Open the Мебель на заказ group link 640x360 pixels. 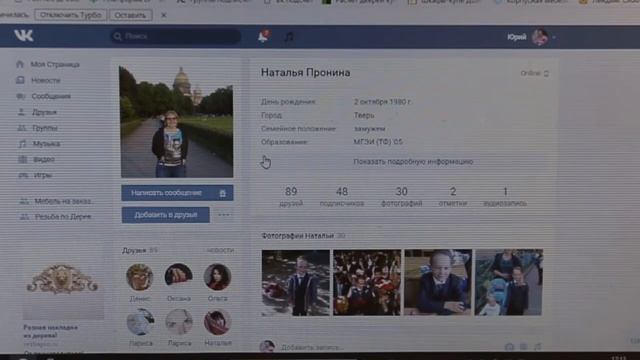coord(63,201)
